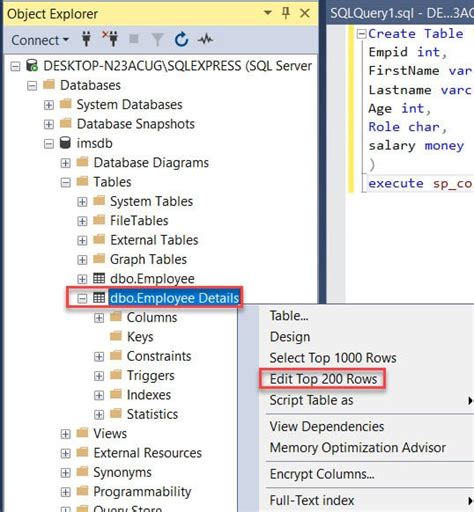Expand the Columns node
Image resolution: width=474 pixels, height=512 pixels.
coord(99,318)
